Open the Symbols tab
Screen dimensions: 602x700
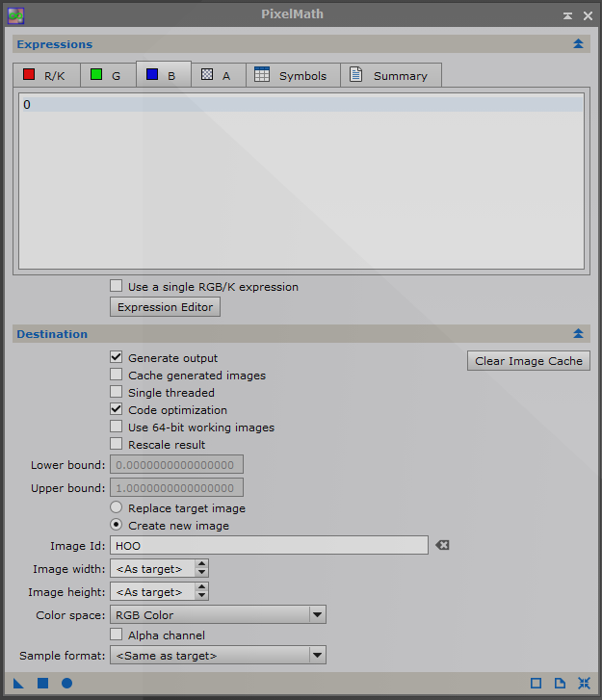[x=293, y=75]
